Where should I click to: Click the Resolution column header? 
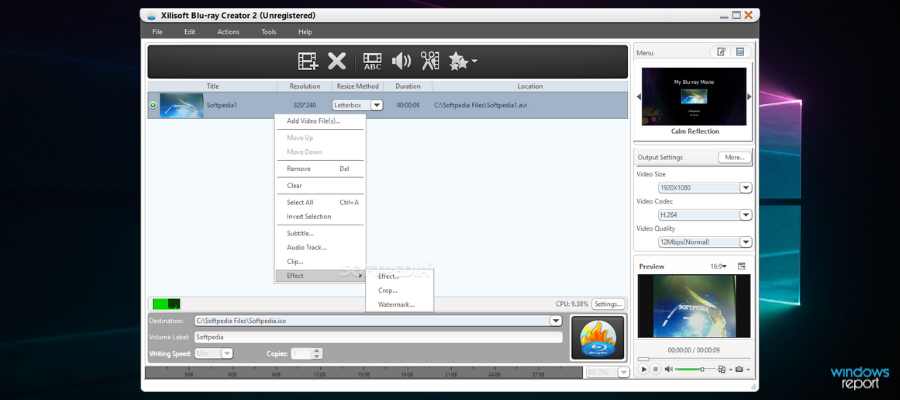[x=305, y=86]
